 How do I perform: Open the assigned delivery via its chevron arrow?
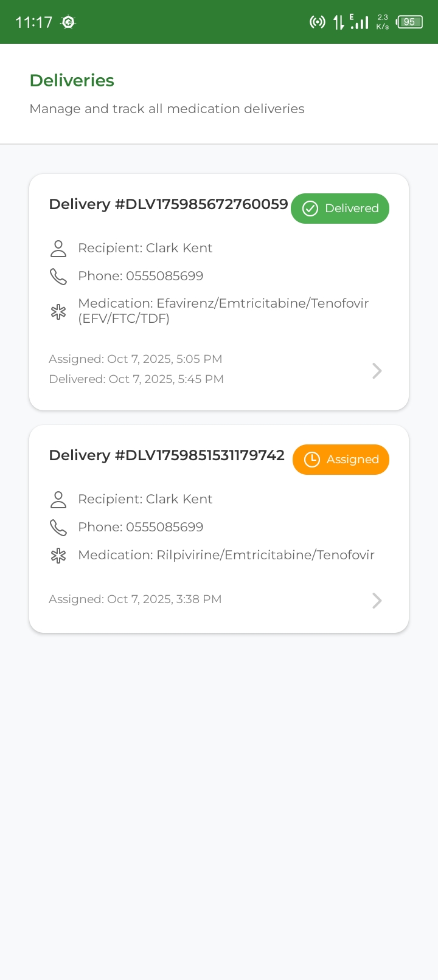coord(377,601)
